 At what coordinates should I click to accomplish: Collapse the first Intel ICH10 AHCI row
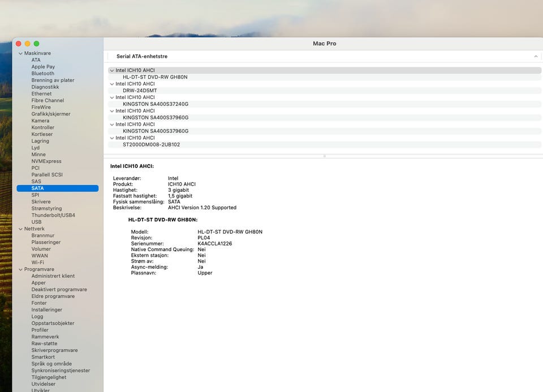(111, 71)
